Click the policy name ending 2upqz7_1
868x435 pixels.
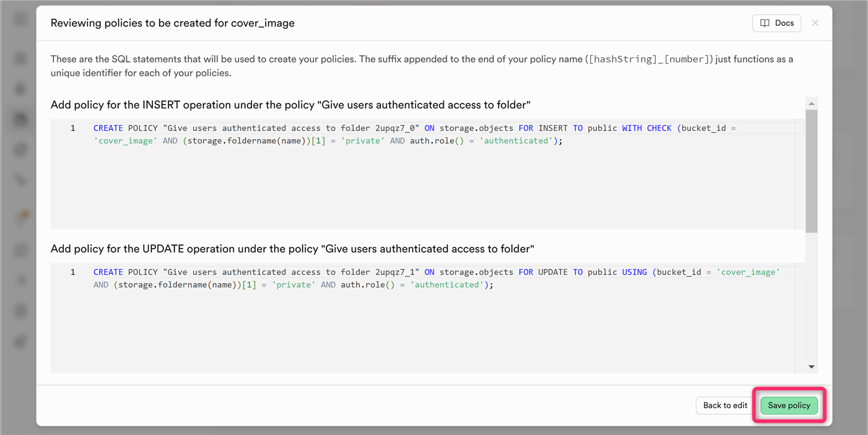[291, 272]
